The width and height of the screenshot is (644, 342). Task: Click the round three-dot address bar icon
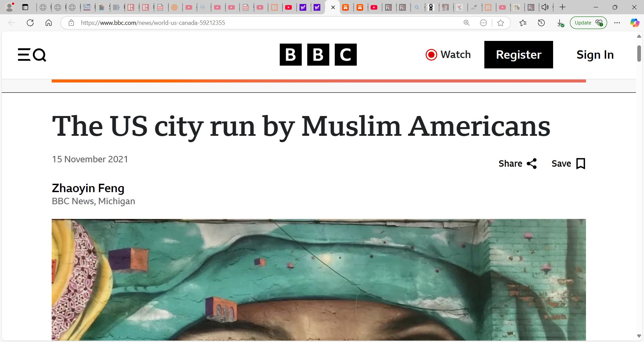tap(483, 23)
